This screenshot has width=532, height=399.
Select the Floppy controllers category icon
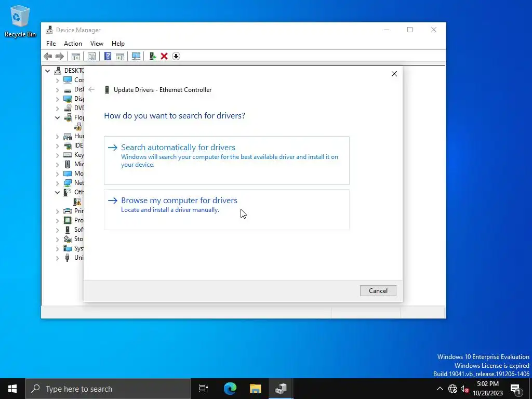click(68, 117)
